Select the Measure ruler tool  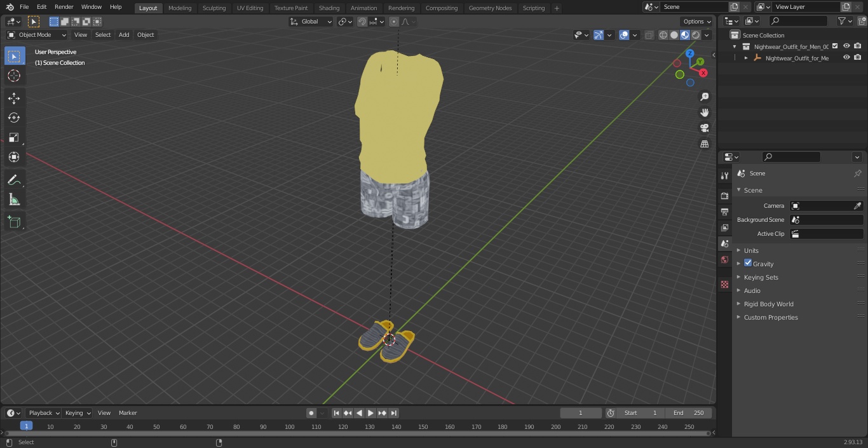click(14, 200)
